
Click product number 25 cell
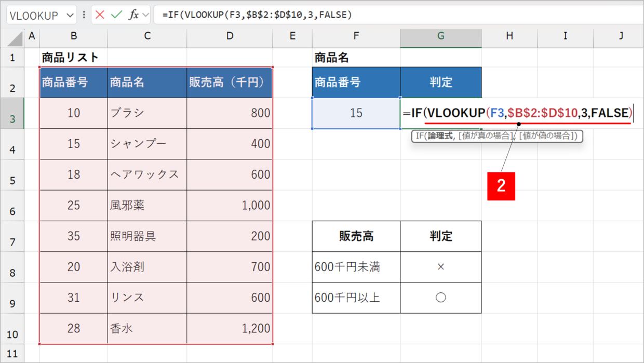tap(74, 206)
